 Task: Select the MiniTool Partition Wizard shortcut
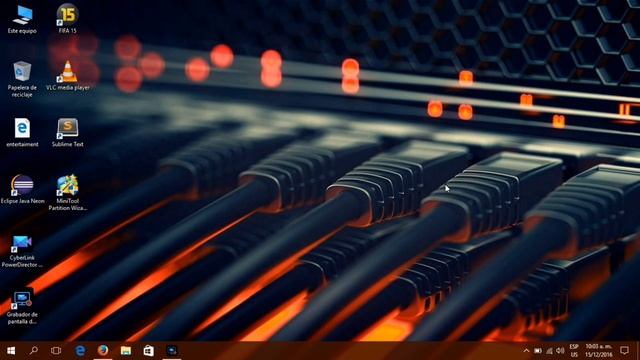tap(68, 193)
